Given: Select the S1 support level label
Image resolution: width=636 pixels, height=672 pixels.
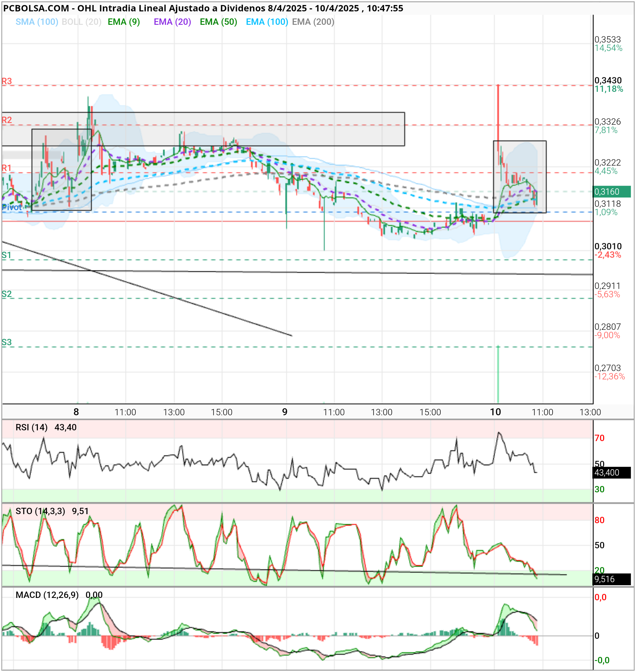Looking at the screenshot, I should click(6, 255).
